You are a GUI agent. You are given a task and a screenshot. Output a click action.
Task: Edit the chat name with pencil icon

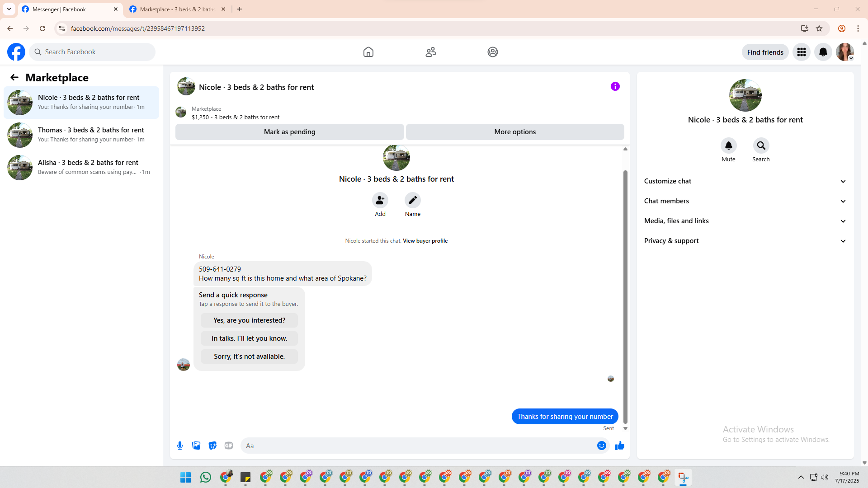click(413, 200)
